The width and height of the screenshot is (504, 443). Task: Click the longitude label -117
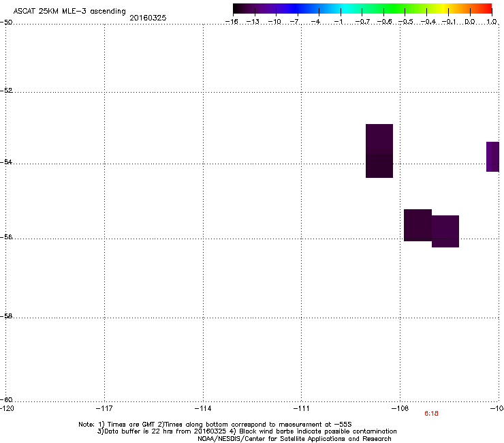click(x=104, y=408)
